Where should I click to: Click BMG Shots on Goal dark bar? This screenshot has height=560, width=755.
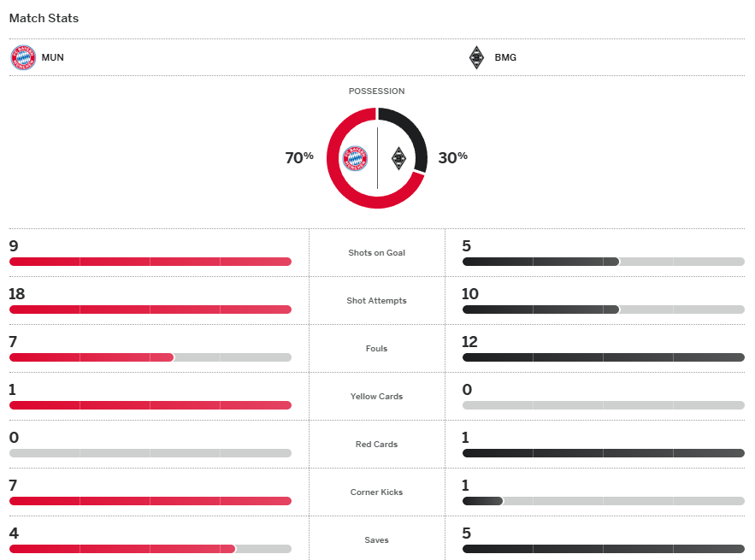pos(540,262)
